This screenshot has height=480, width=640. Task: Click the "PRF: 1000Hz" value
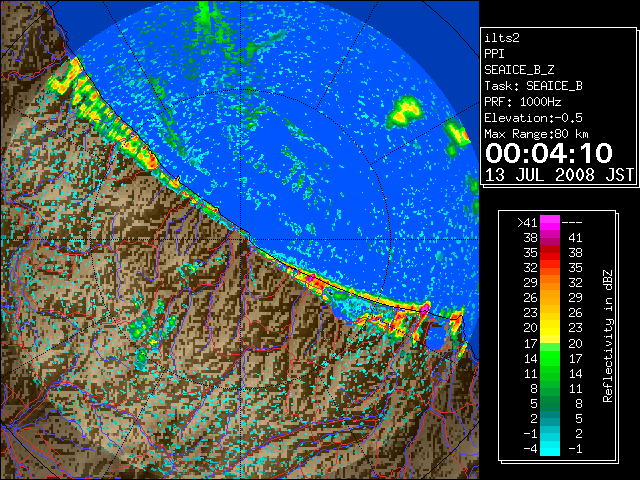coord(522,102)
